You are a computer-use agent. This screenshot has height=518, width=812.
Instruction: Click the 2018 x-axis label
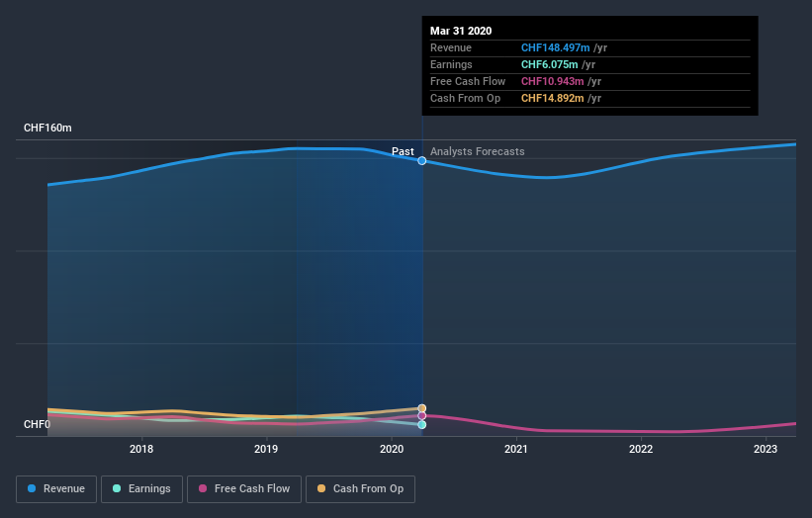point(141,449)
